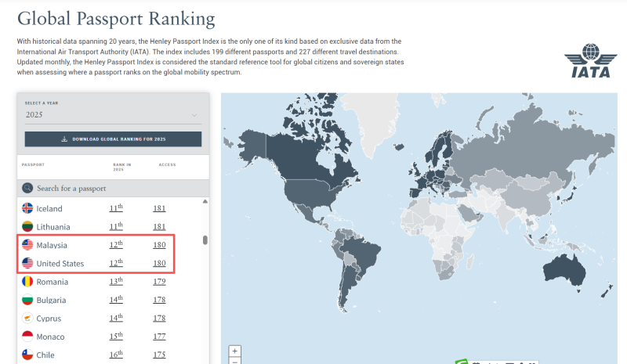Click the Bulgaria flag icon
This screenshot has height=364, width=627.
(x=27, y=300)
